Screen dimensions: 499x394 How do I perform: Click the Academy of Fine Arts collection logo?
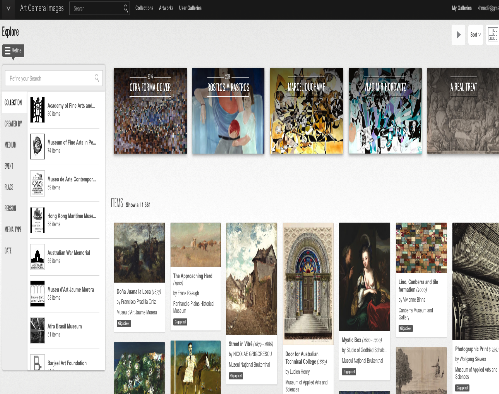click(x=37, y=110)
